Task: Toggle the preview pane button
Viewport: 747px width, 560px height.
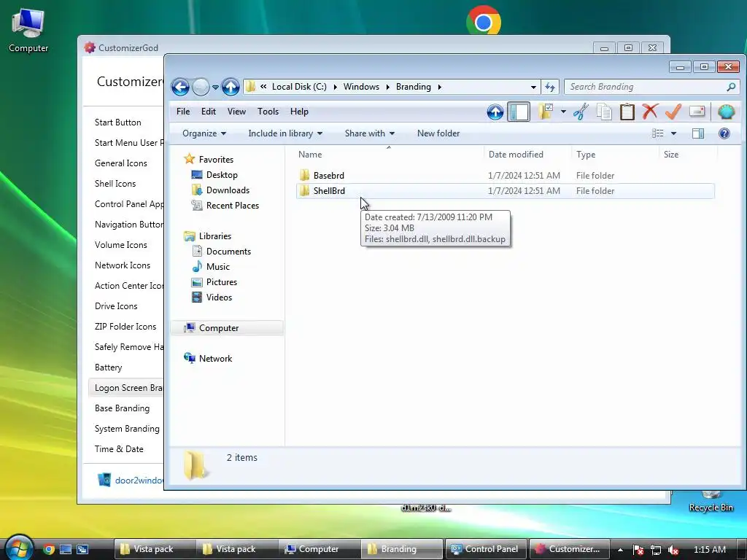Action: coord(698,133)
